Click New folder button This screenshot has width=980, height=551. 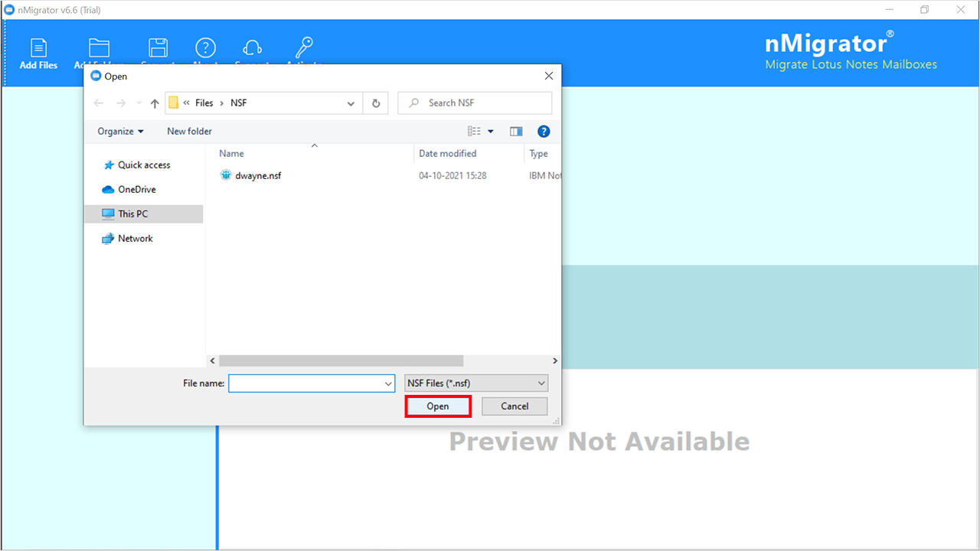coord(189,131)
